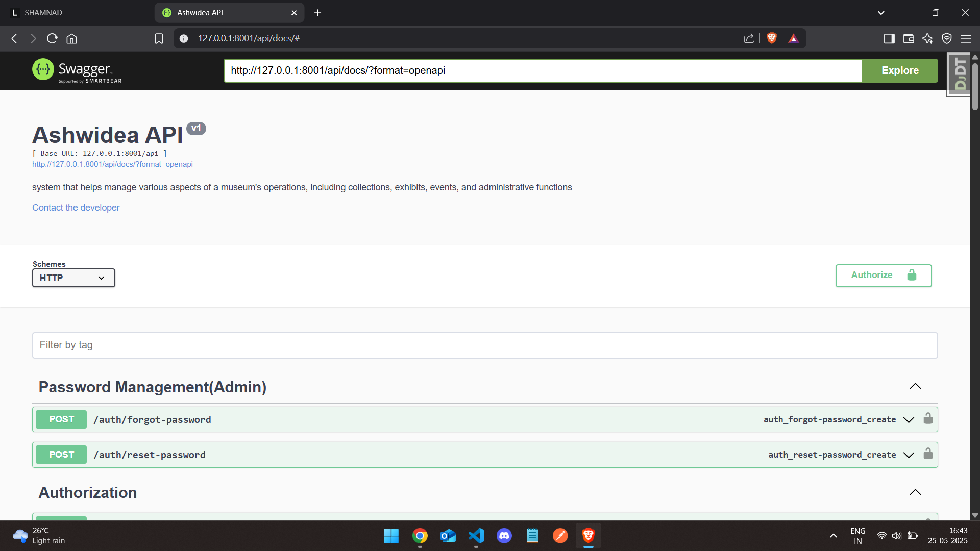This screenshot has height=551, width=980.
Task: Open the HTTP Schemes dropdown
Action: [x=73, y=278]
